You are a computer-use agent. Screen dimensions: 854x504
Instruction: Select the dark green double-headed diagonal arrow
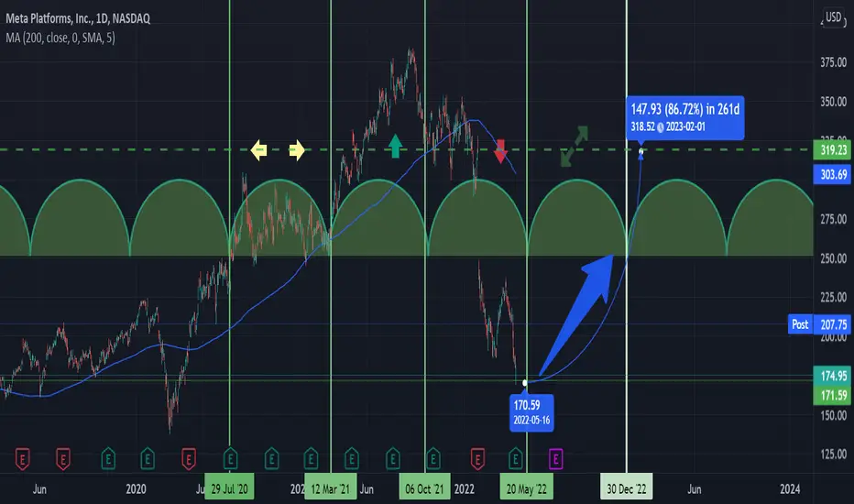tap(574, 146)
